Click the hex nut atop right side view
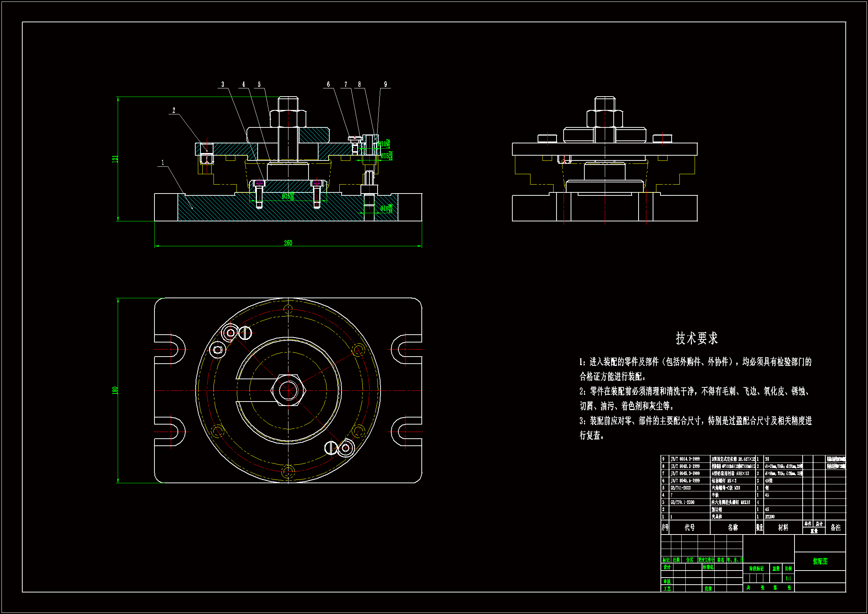The image size is (868, 614). click(605, 118)
